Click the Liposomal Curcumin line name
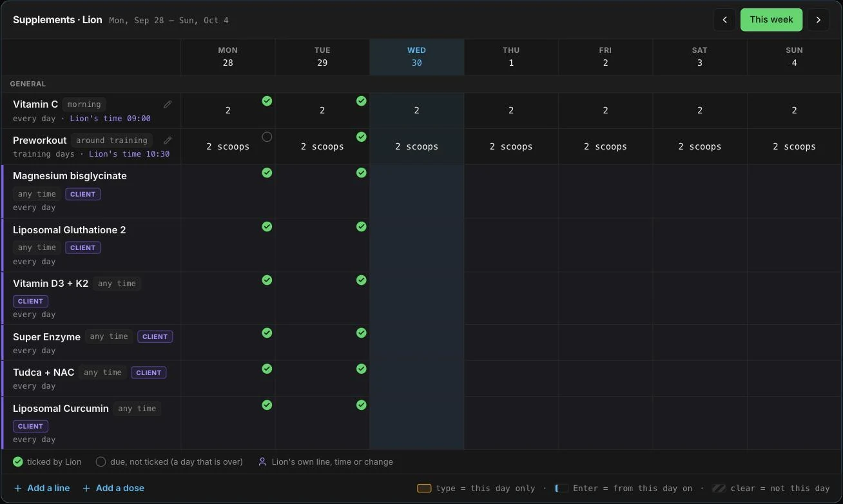This screenshot has height=504, width=843. coord(61,409)
